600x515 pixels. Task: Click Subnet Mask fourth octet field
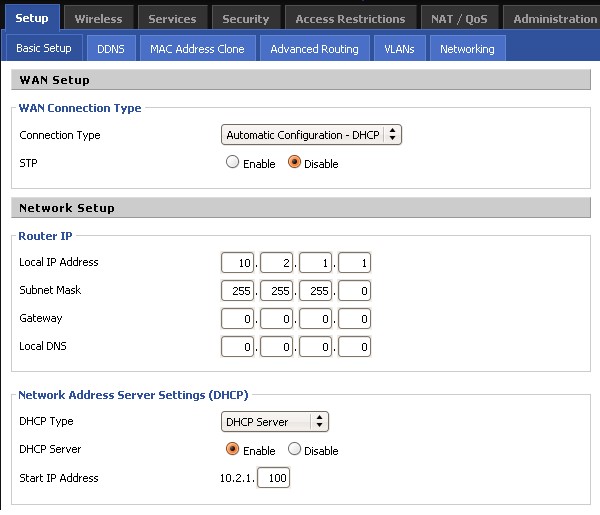click(x=354, y=290)
